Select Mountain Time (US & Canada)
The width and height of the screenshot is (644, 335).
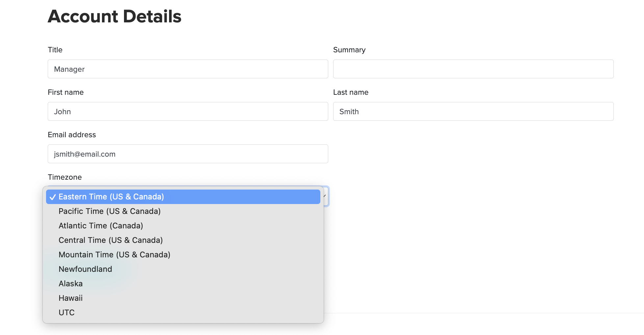pos(114,255)
